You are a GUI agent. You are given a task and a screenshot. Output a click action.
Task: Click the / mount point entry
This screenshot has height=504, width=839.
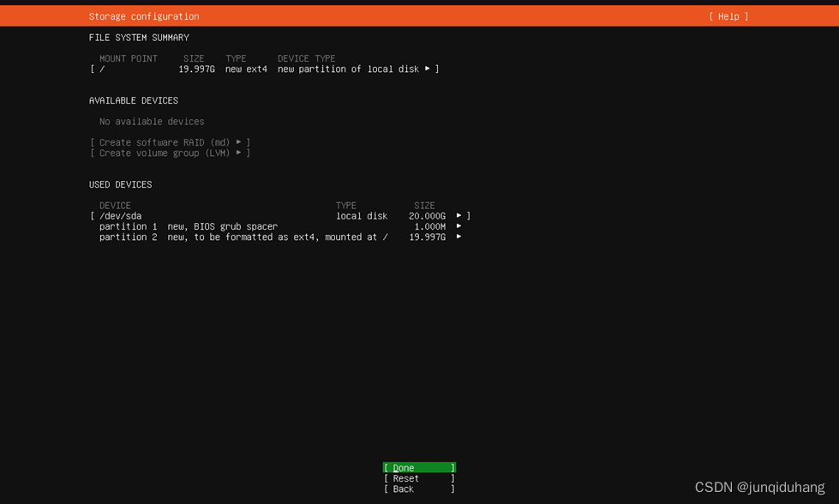pyautogui.click(x=103, y=69)
